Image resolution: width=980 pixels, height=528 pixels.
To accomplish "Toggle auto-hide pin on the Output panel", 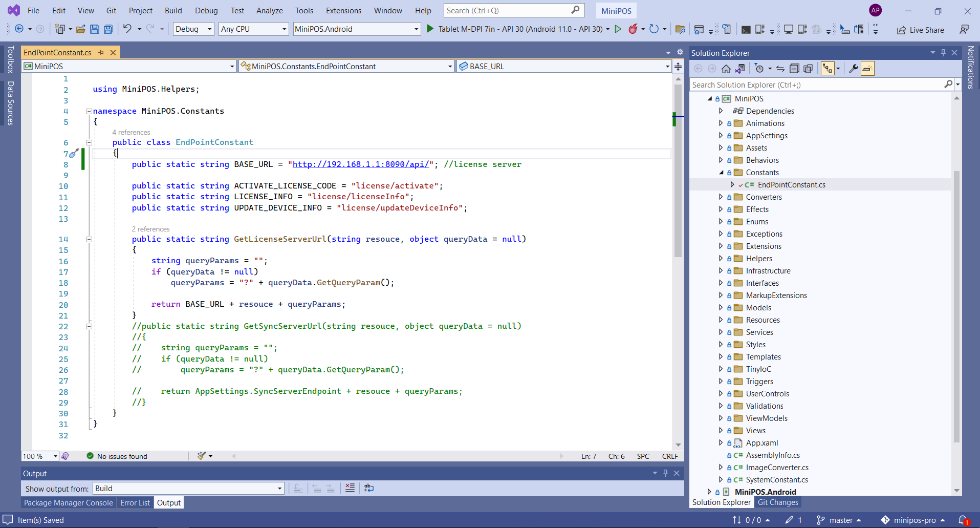I will (665, 473).
